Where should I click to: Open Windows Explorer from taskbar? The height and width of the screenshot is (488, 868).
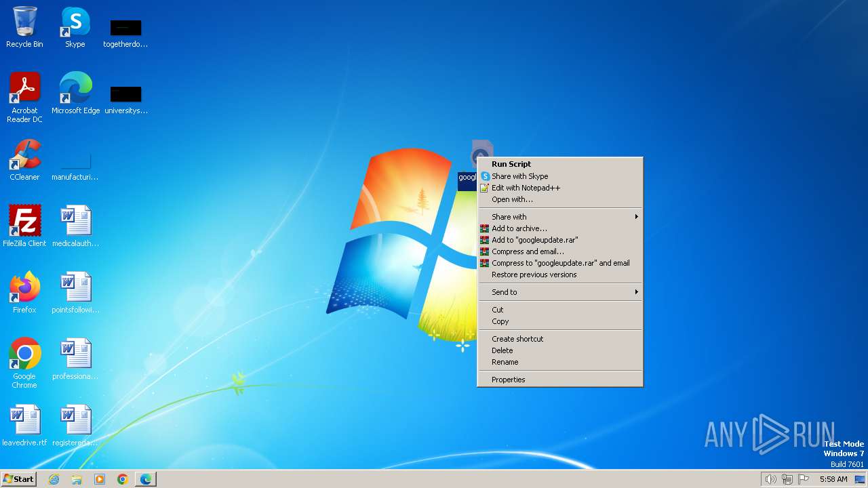point(77,479)
